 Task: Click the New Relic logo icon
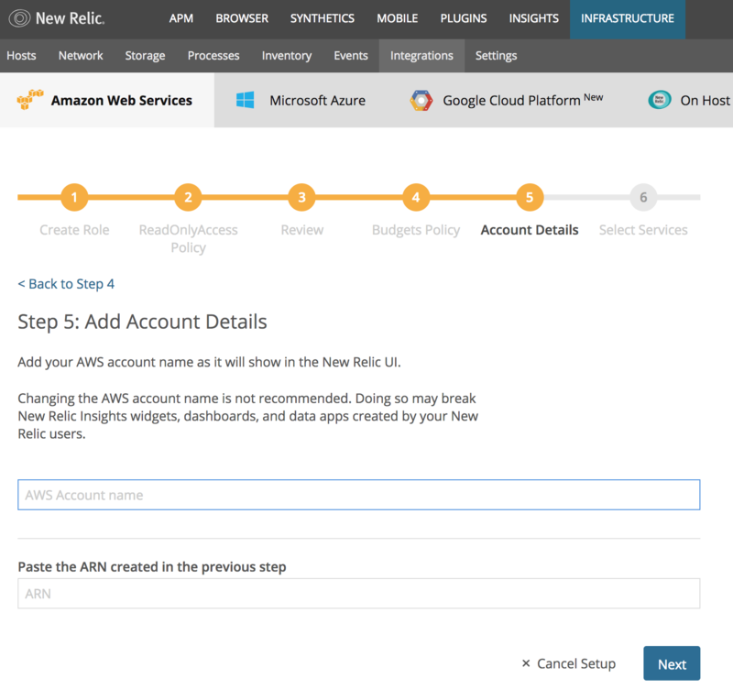19,18
